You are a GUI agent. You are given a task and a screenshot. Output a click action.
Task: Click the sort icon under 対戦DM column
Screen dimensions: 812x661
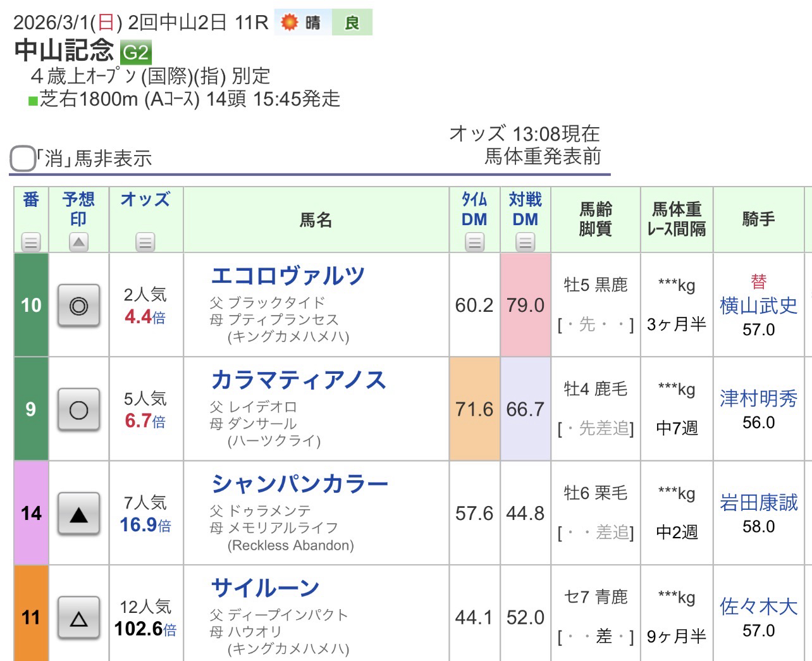(525, 242)
